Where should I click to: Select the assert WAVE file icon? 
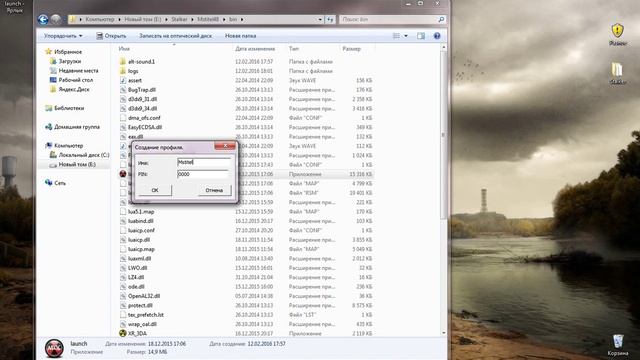click(x=123, y=80)
